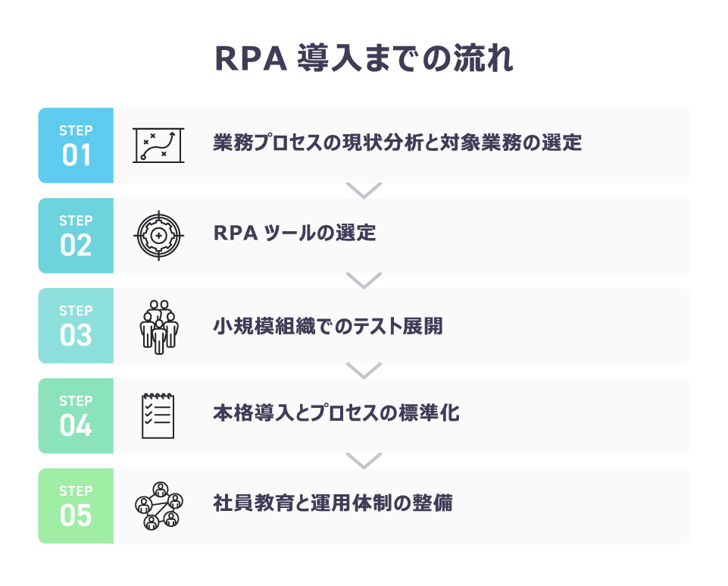Click the 小規模組織でのテスト展開 text
The height and width of the screenshot is (586, 728).
(x=328, y=326)
